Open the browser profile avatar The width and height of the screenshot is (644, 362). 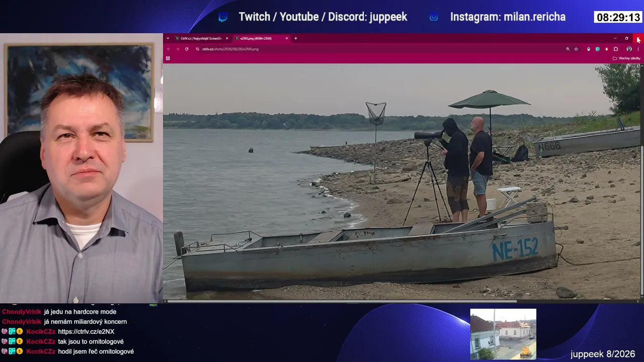click(x=629, y=49)
